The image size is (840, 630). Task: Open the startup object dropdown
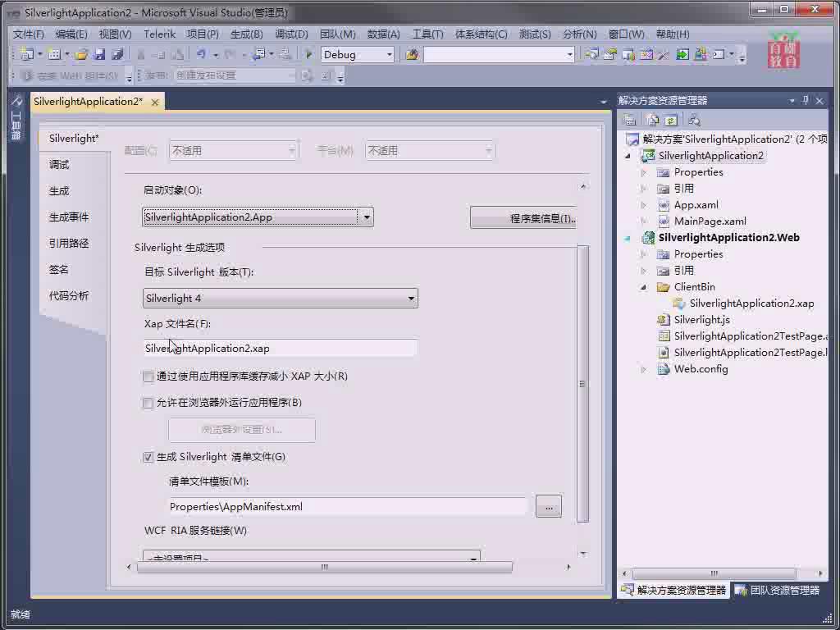click(367, 217)
